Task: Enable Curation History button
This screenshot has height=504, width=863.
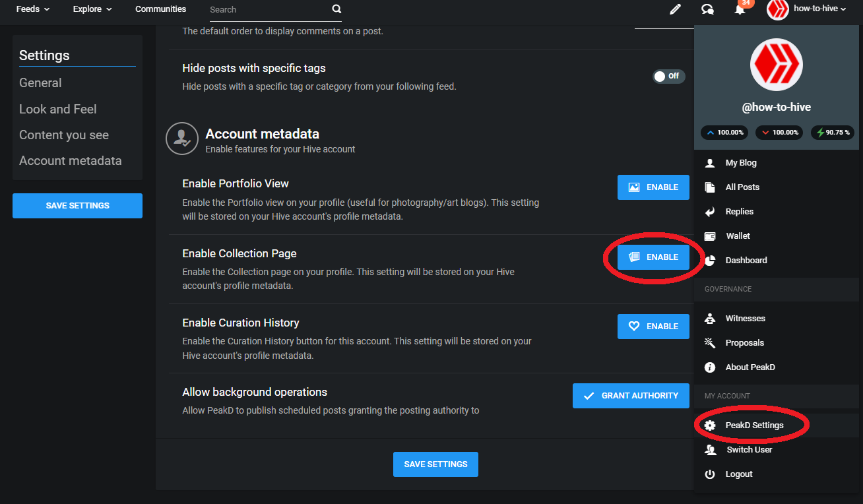Action: coord(653,327)
